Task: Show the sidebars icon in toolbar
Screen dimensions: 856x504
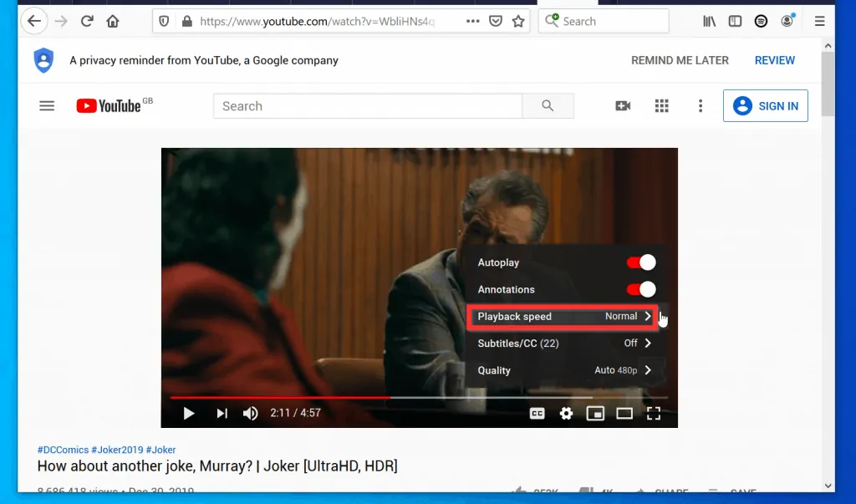Action: click(736, 21)
